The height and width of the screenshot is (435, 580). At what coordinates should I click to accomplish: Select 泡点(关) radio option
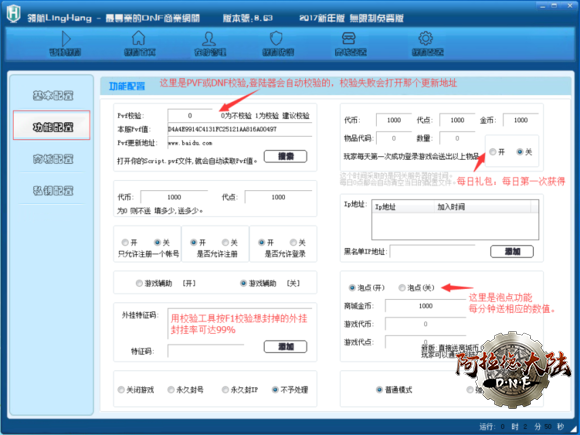(402, 288)
